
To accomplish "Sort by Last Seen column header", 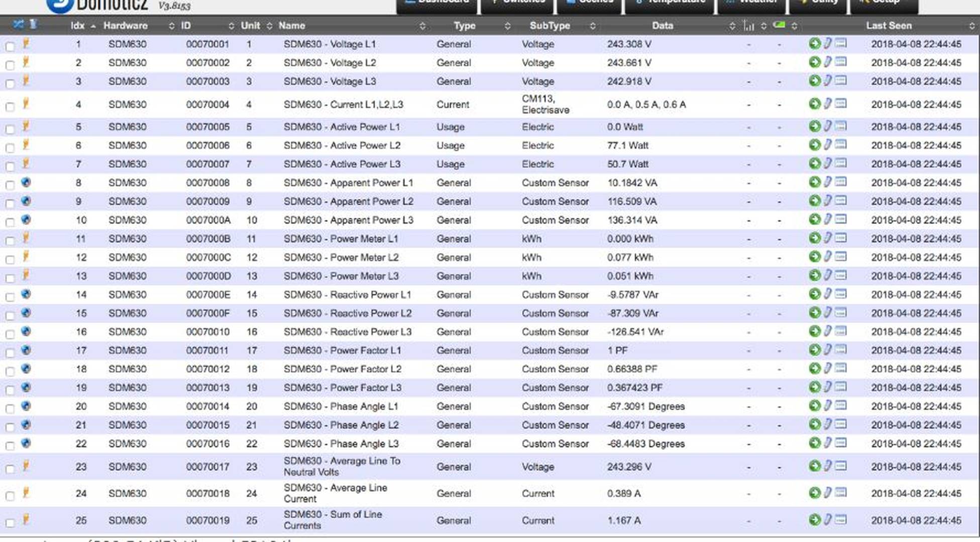I will click(x=889, y=26).
